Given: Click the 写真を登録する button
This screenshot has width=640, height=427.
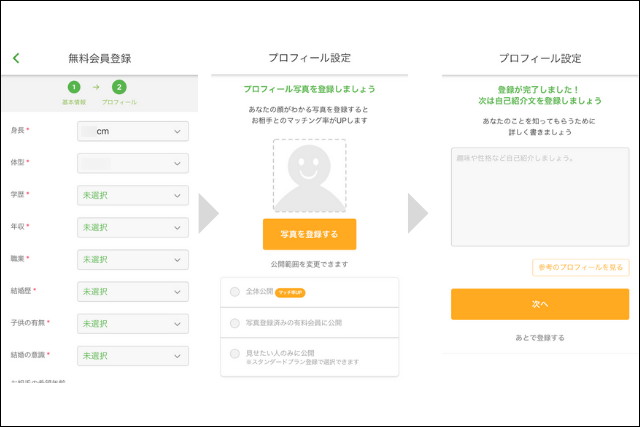Looking at the screenshot, I should 309,234.
